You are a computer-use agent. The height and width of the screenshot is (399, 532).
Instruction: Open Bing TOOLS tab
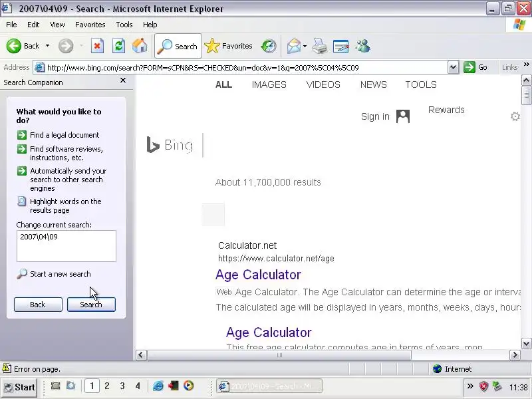(421, 84)
